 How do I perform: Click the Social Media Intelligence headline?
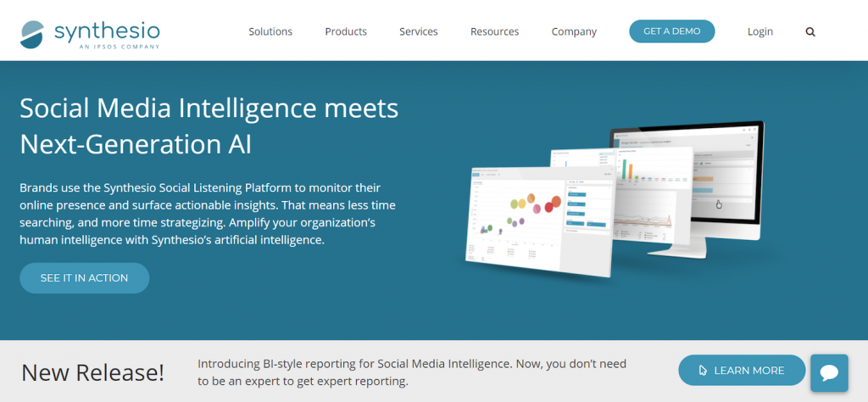click(x=209, y=126)
